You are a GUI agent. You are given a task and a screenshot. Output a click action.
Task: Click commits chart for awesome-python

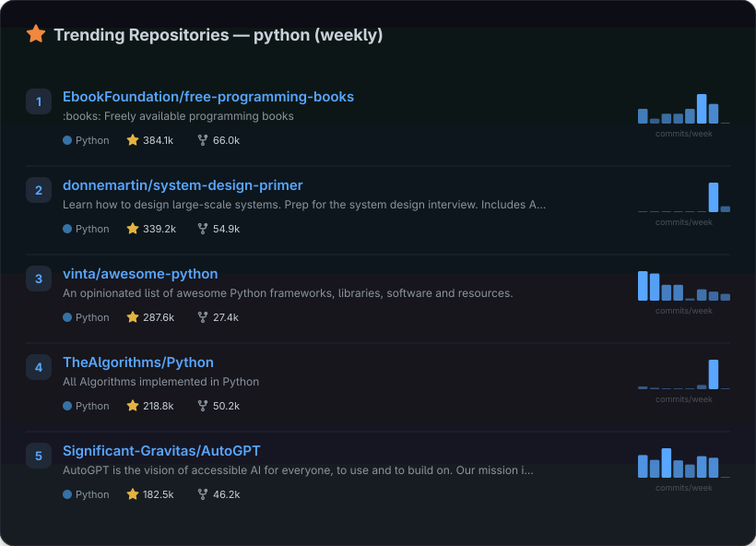[x=683, y=286]
